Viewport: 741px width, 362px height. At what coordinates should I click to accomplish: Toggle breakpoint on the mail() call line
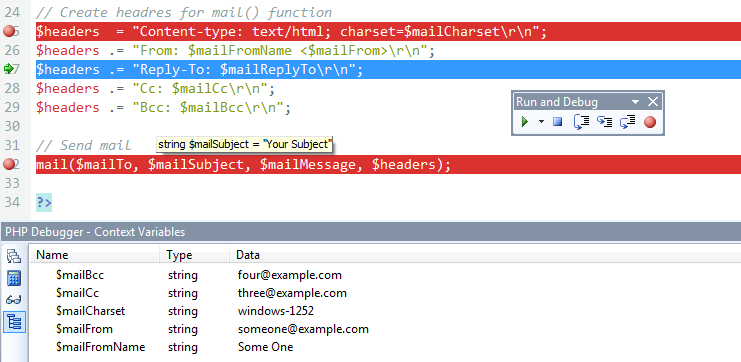click(9, 164)
